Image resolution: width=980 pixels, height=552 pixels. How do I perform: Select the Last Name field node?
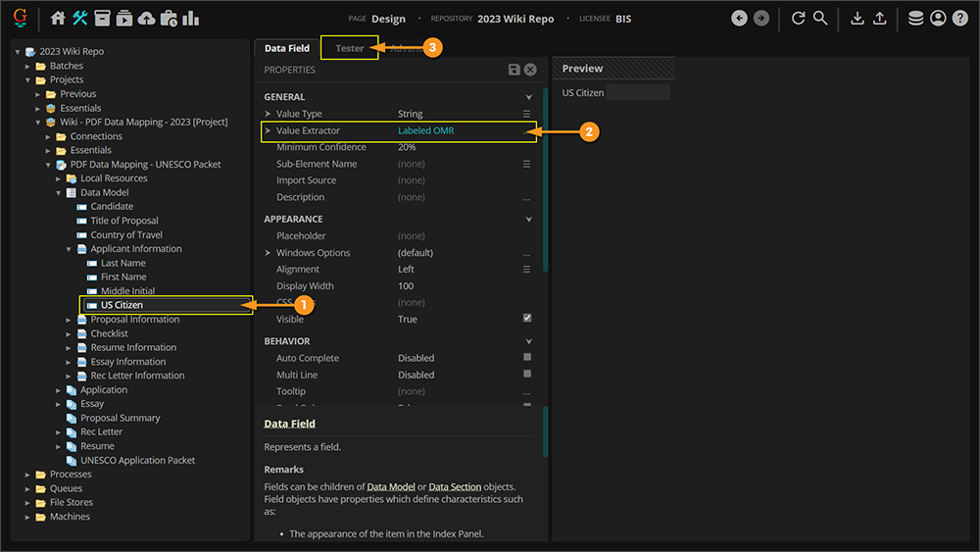[x=122, y=263]
